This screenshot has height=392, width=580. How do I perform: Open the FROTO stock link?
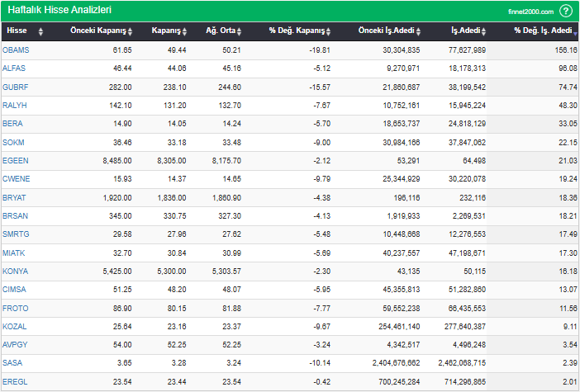pos(15,308)
